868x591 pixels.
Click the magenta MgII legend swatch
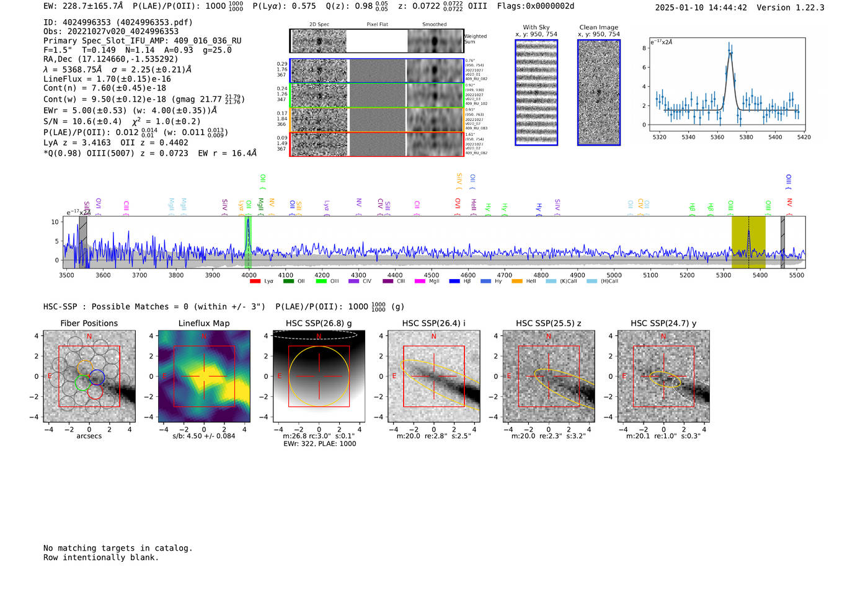(x=420, y=281)
